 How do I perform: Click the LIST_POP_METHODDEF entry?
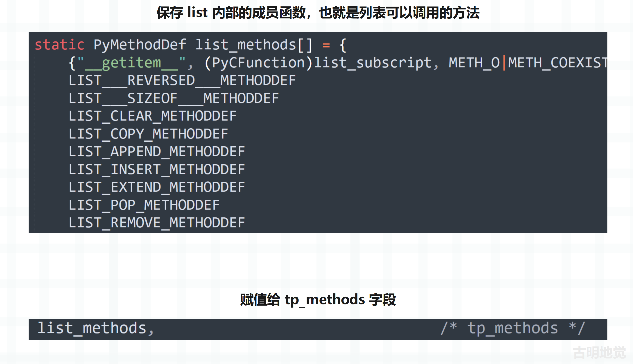[144, 205]
